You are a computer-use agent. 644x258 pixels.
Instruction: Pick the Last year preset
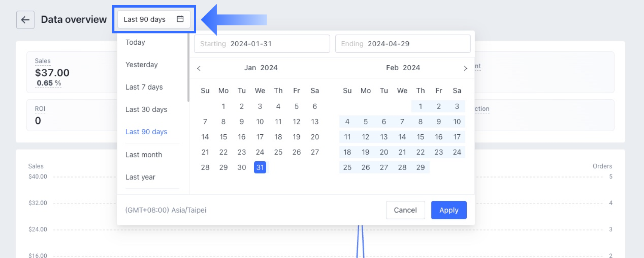(140, 177)
